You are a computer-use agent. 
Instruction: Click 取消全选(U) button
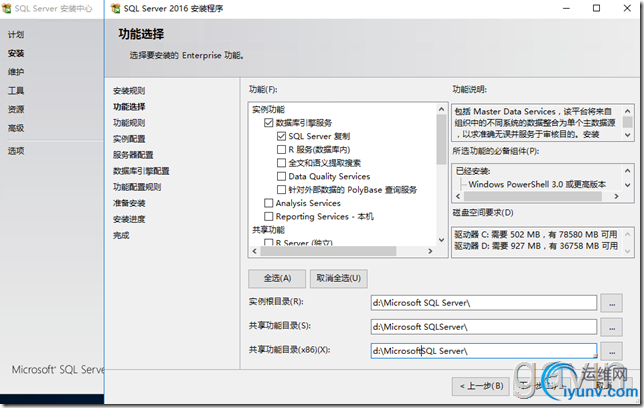[x=338, y=279]
